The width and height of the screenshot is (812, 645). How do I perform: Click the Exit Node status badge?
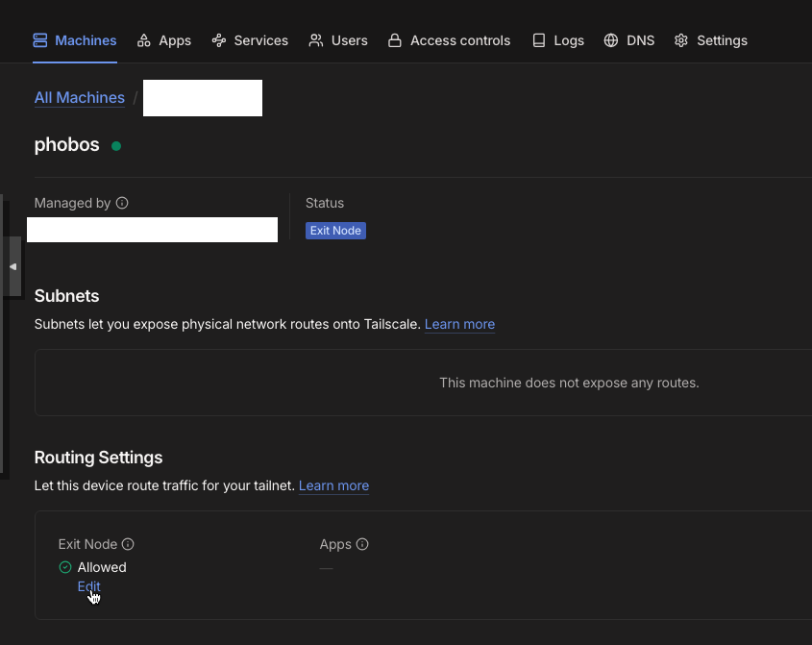point(335,231)
